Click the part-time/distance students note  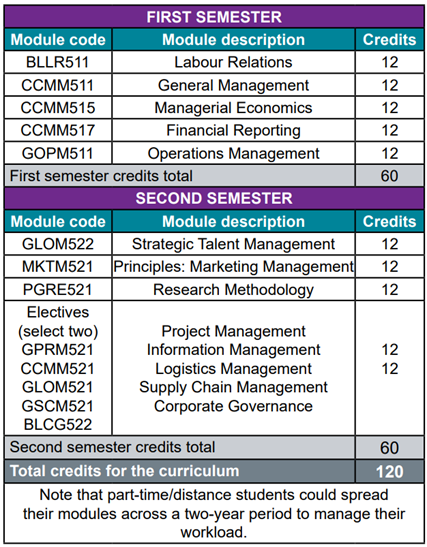(x=214, y=514)
